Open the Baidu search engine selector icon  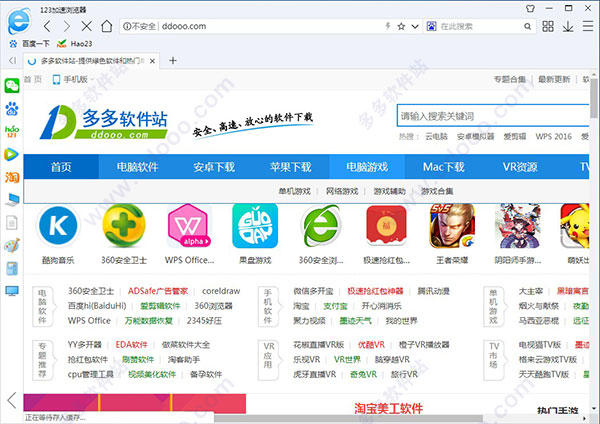coord(432,26)
